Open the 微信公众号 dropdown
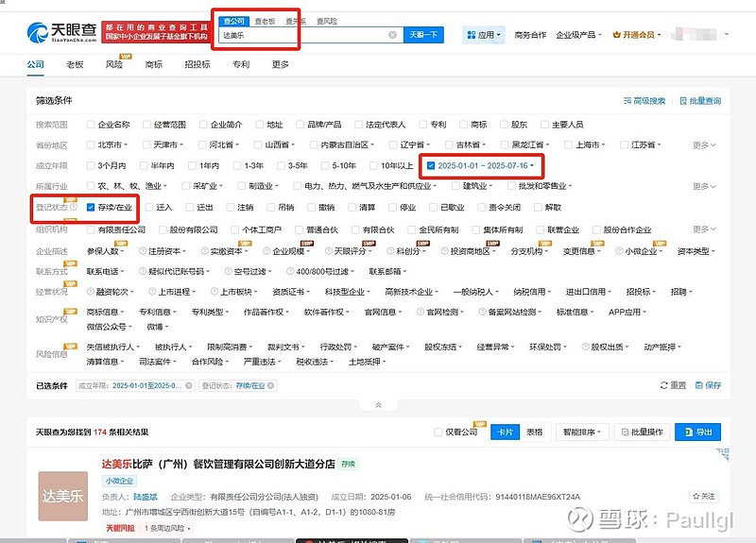The width and height of the screenshot is (756, 543). 109,327
